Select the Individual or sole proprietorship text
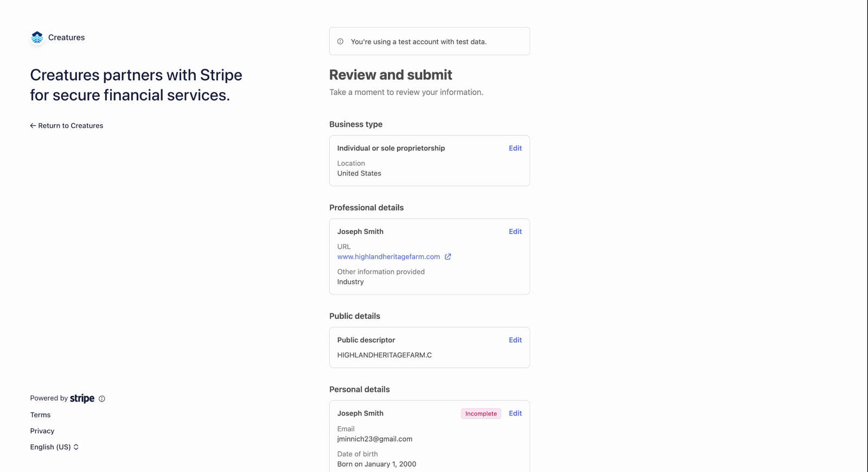 coord(391,148)
